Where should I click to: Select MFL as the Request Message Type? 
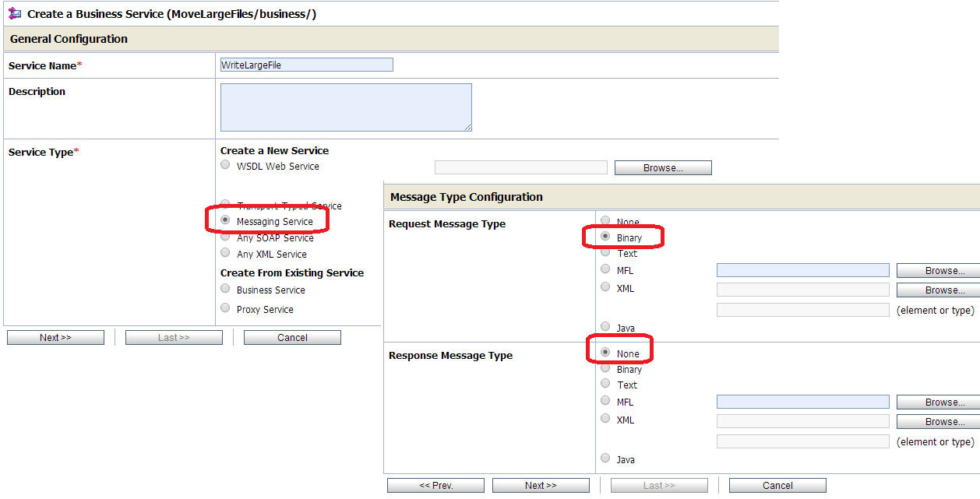click(605, 269)
